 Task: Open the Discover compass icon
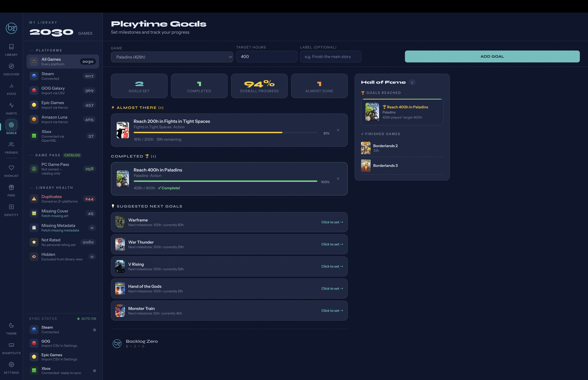(11, 66)
